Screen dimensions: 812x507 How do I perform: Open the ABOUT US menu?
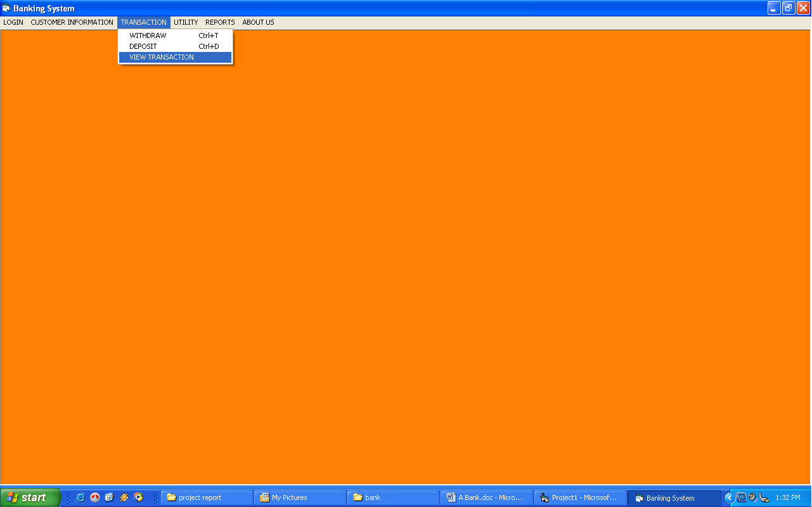pos(257,22)
